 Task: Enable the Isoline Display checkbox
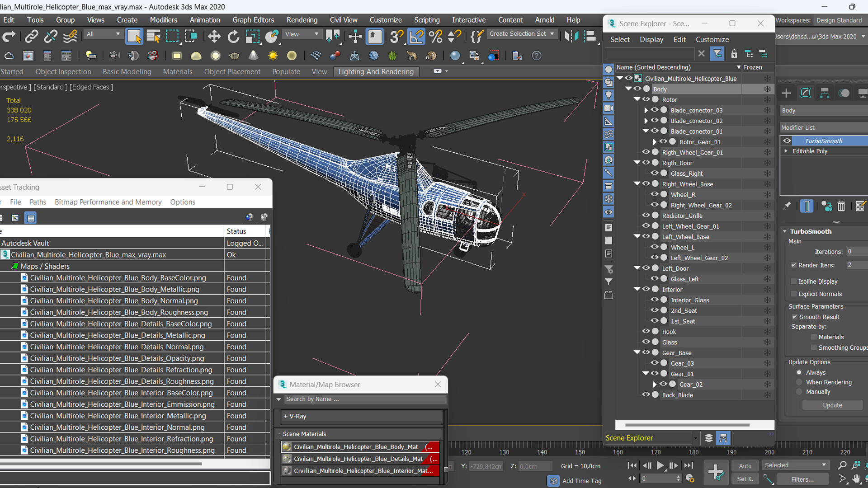click(x=794, y=282)
